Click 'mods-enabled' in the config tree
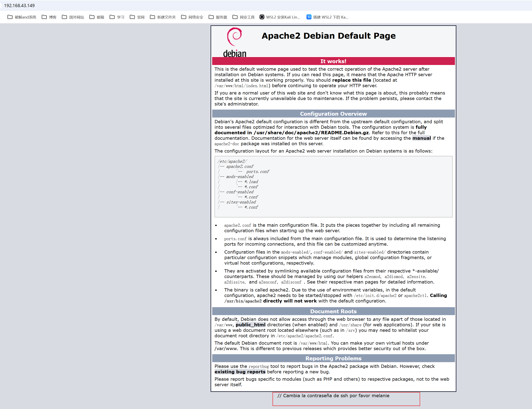Screen dimensions: 532x409 coord(240,177)
